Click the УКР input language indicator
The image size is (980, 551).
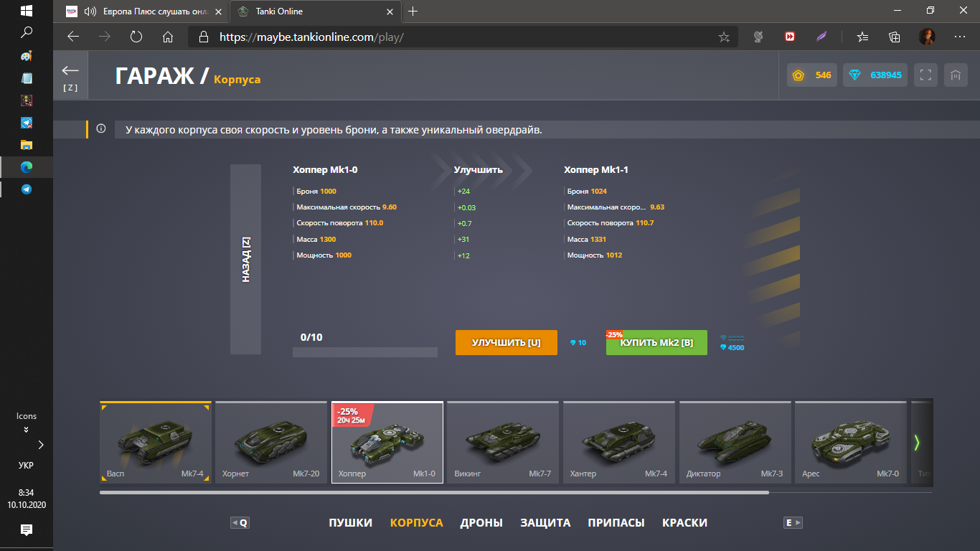point(26,465)
